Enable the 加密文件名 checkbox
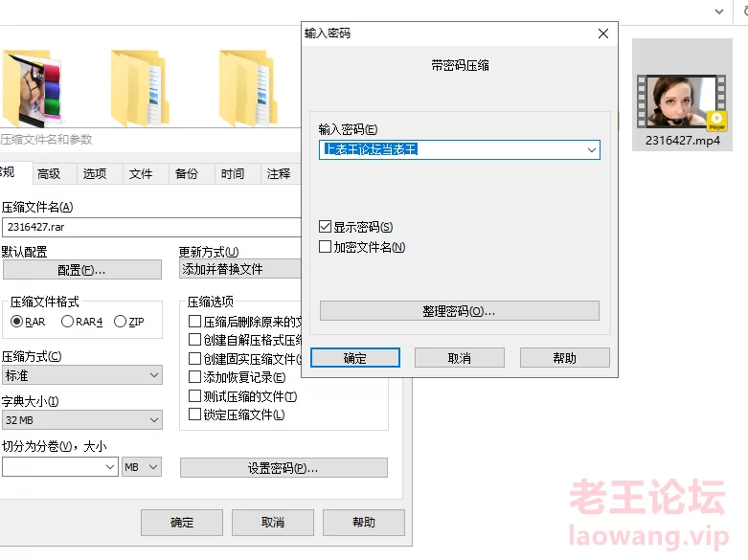748x560 pixels. [326, 247]
